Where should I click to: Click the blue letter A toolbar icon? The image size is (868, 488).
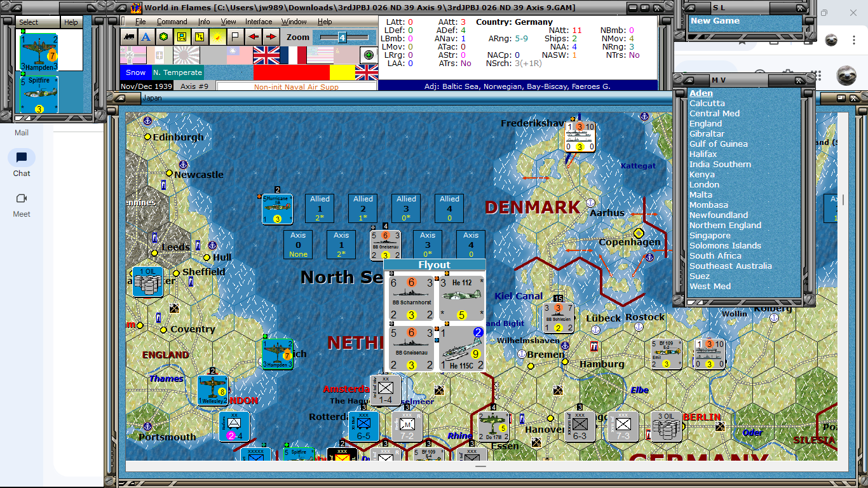146,37
